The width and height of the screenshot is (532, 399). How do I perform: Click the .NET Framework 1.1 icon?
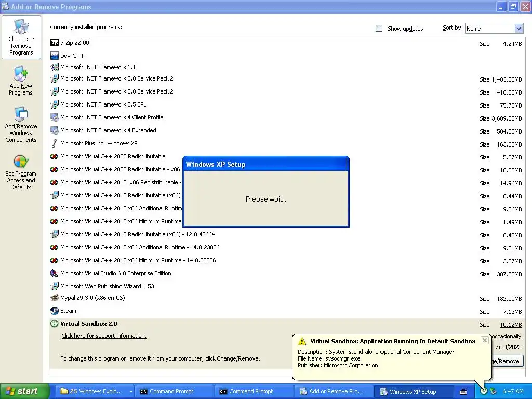(54, 67)
